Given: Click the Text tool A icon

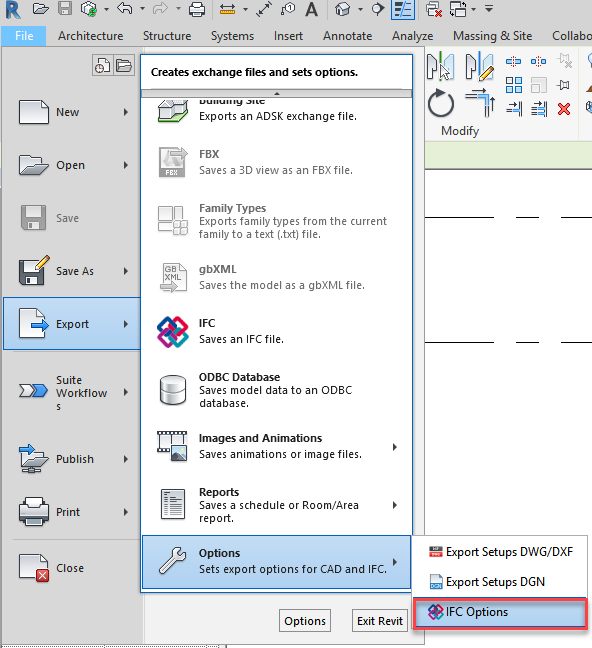Looking at the screenshot, I should 311,9.
